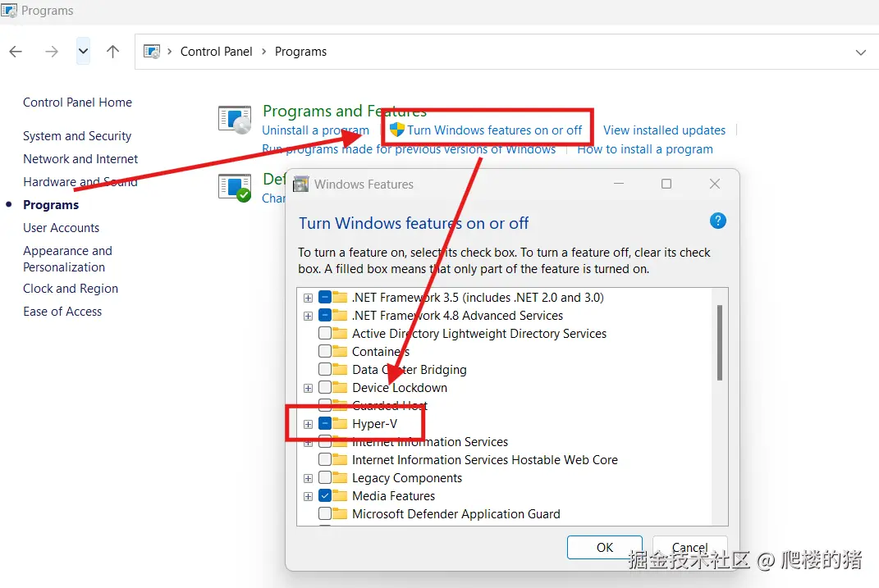Viewport: 879px width, 588px height.
Task: Click the Containers folder icon
Action: click(340, 351)
